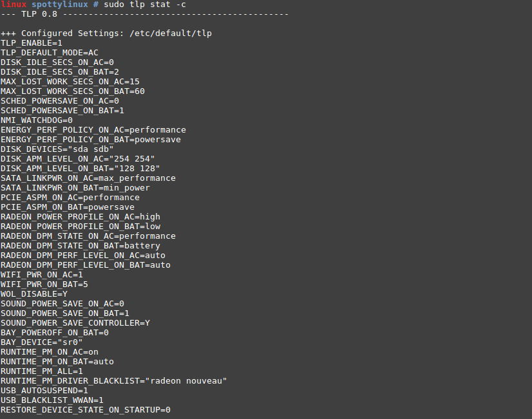532x419 pixels.
Task: Click the TLP_DEFAULT_MODE=AC line
Action: click(x=50, y=53)
